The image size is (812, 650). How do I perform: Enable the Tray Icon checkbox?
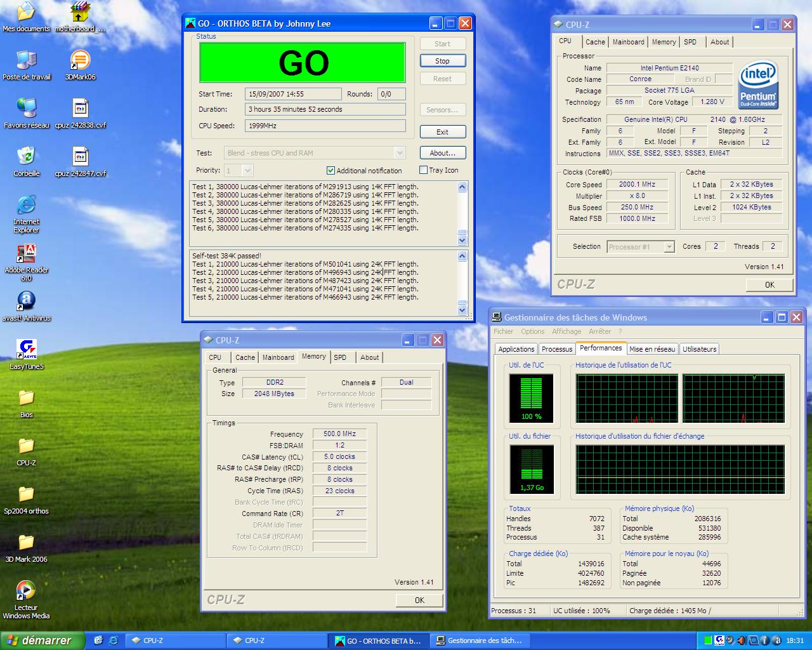pos(423,170)
